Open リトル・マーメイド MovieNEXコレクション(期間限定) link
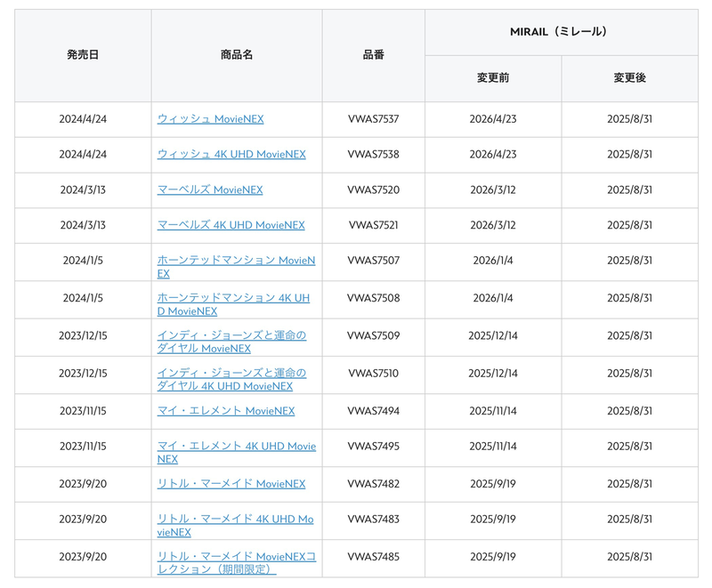Screen dimensions: 712x588 point(237,562)
